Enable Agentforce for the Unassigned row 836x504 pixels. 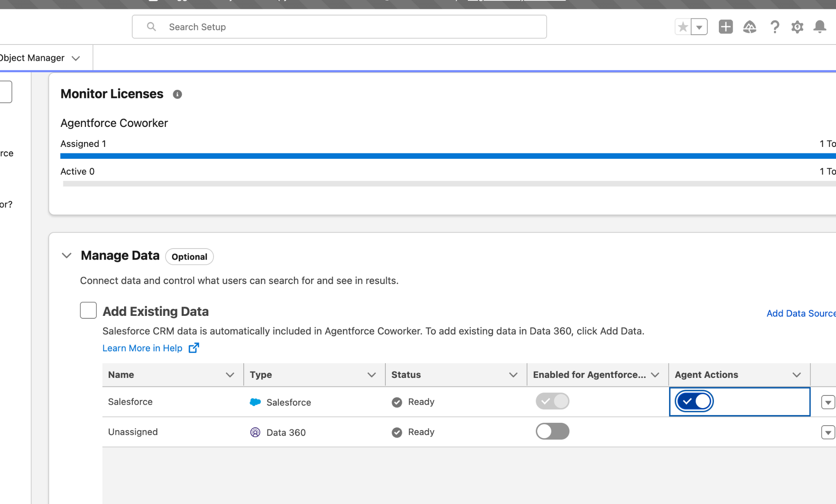tap(552, 431)
